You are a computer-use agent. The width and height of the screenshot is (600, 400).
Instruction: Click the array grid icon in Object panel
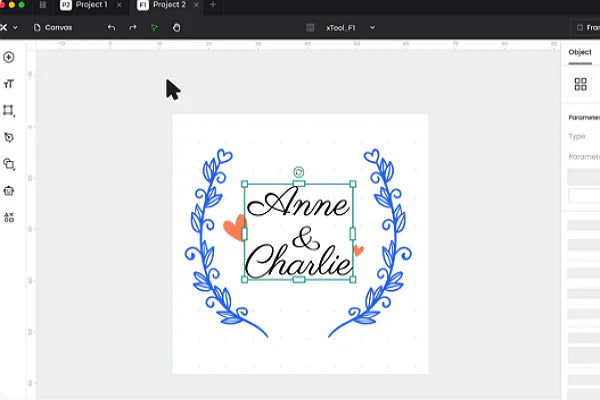click(x=580, y=84)
